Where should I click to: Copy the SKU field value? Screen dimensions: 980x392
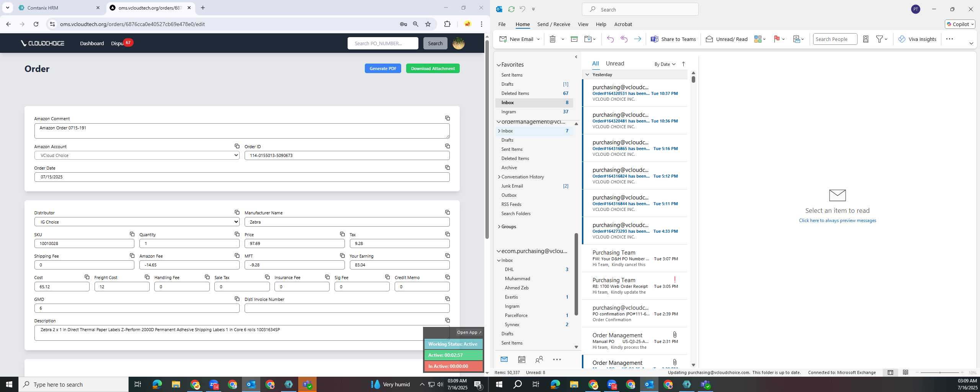132,234
